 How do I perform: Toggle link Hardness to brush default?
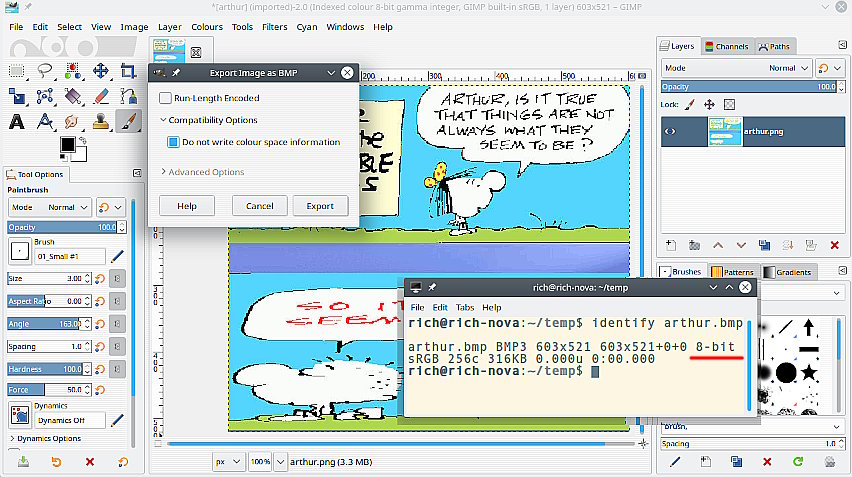click(117, 369)
